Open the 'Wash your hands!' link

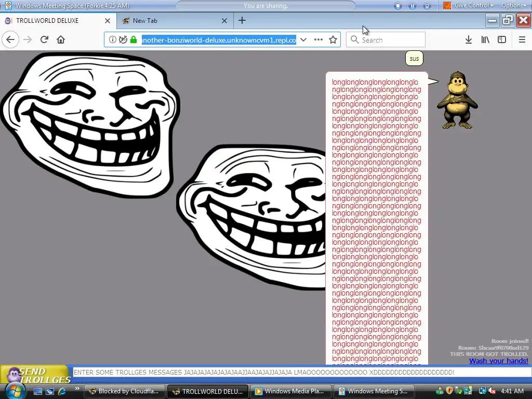[x=498, y=361]
